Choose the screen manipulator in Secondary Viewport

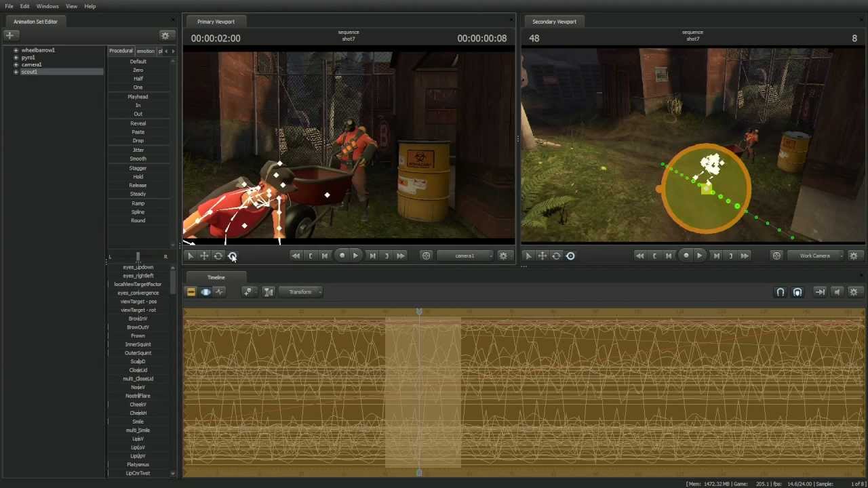coord(570,256)
